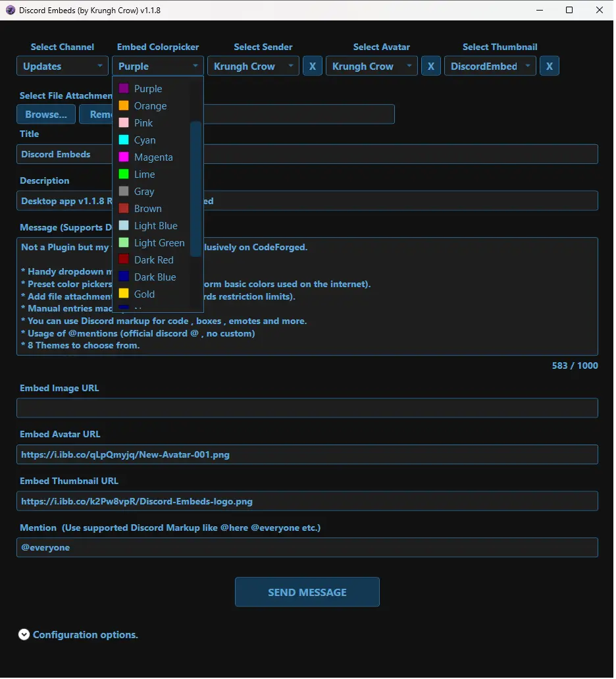616x679 pixels.
Task: Open the Select Sender dropdown
Action: [x=253, y=67]
